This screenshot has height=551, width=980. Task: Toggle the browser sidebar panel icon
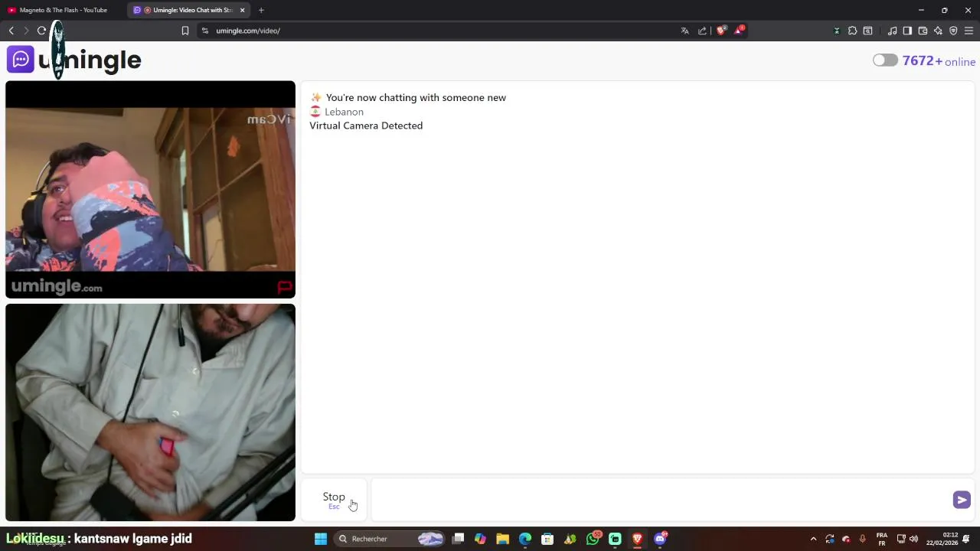[x=907, y=31]
